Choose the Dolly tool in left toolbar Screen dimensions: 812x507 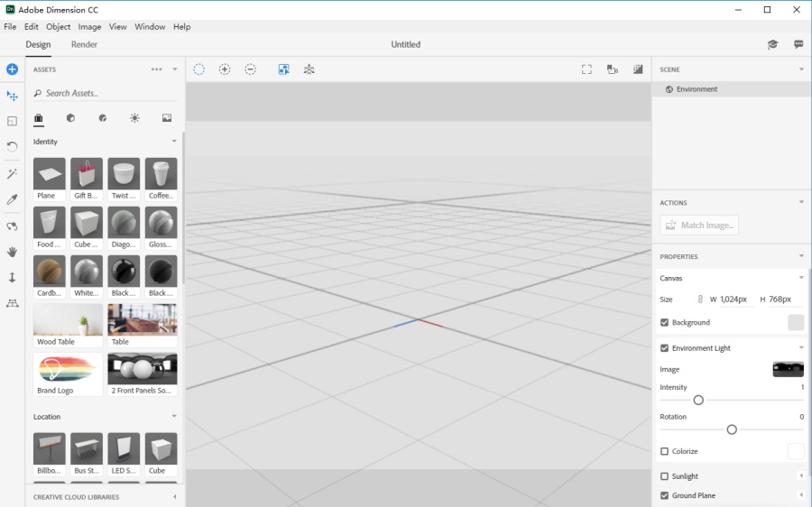(x=12, y=278)
